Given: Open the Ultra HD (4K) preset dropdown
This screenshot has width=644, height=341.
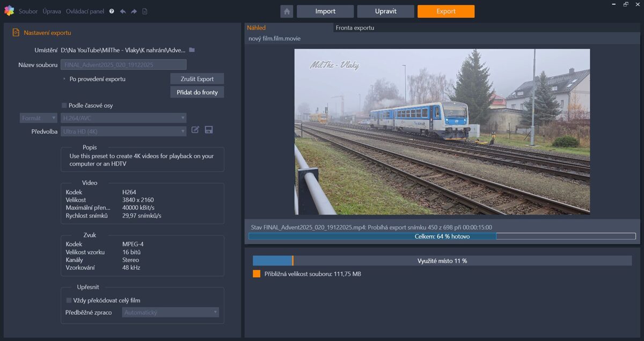Looking at the screenshot, I should tap(123, 131).
